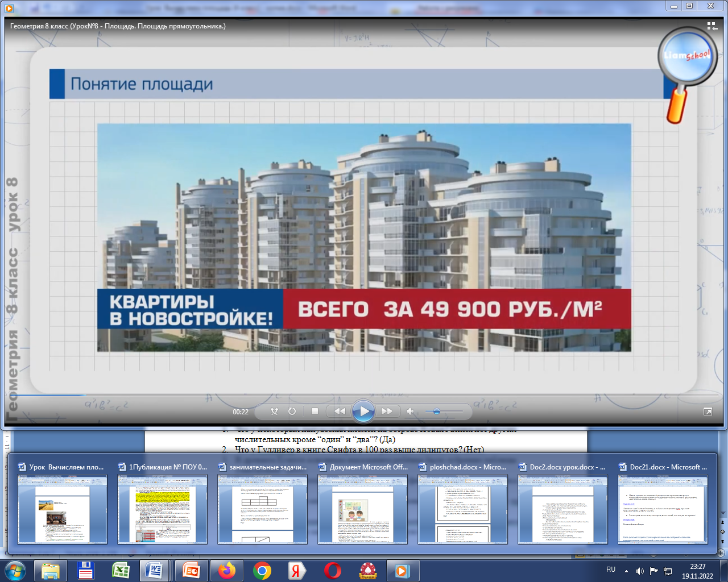The image size is (728, 582).
Task: Toggle repeat mode in player
Action: (292, 411)
